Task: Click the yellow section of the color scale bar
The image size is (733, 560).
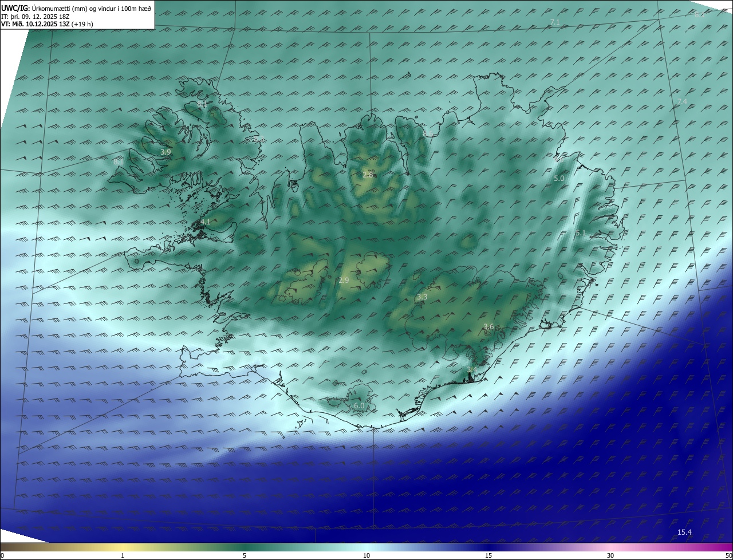Action: pos(123,547)
